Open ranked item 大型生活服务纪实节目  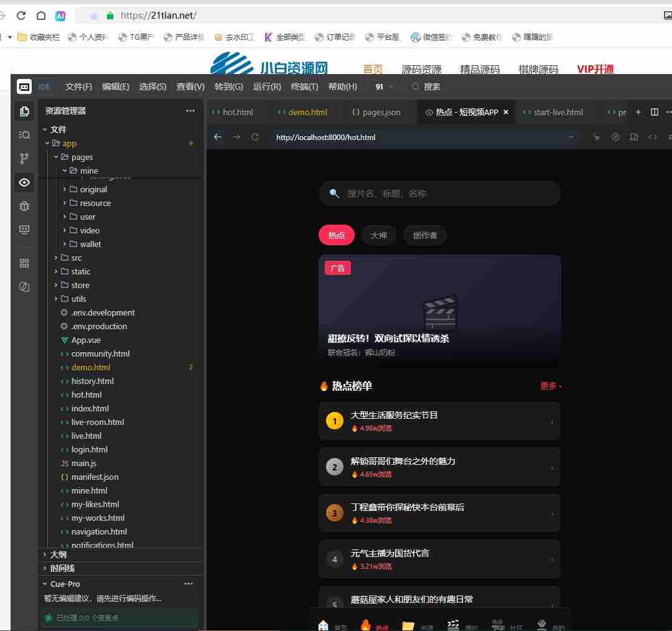[440, 421]
